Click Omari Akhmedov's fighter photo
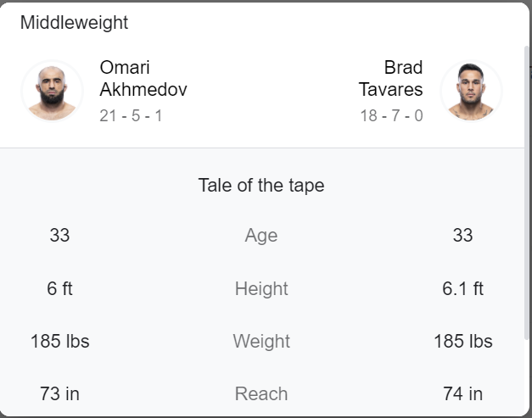Image resolution: width=532 pixels, height=418 pixels. 52,91
